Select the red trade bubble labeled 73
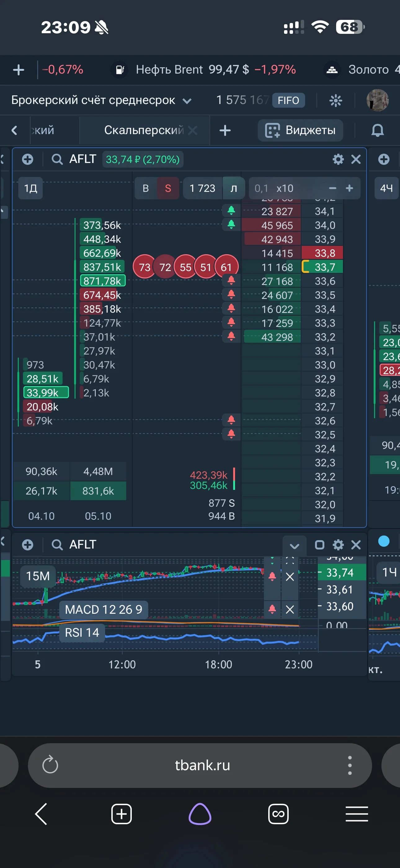Viewport: 400px width, 868px height. point(144,267)
